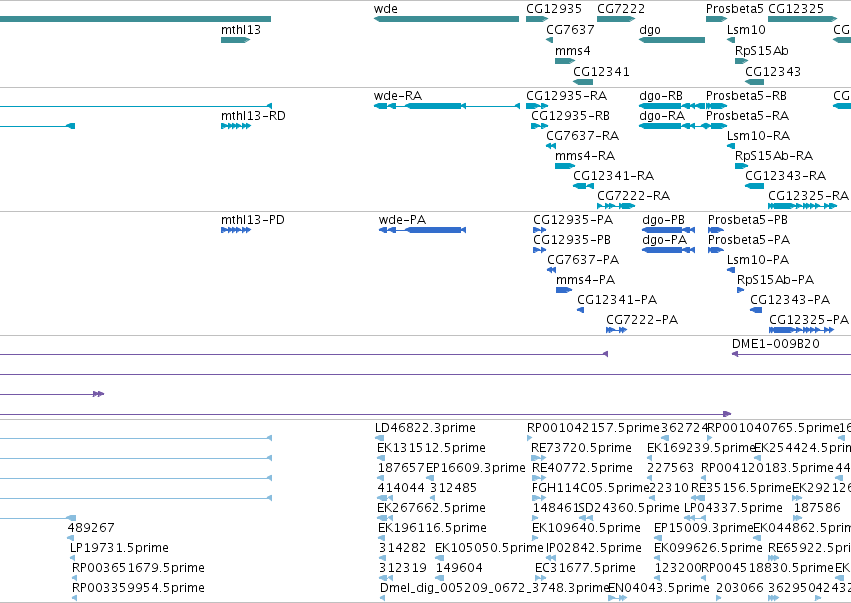Click the CG12343 gene label

(773, 71)
